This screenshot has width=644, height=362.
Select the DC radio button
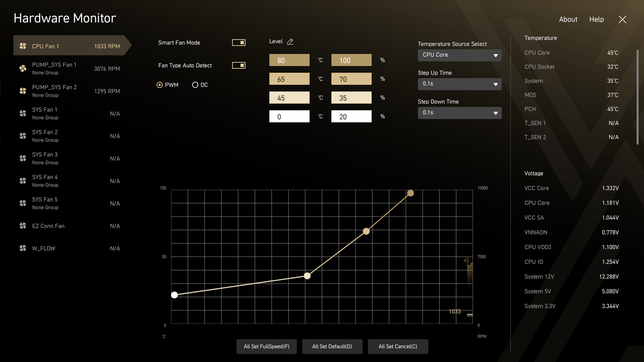(195, 85)
